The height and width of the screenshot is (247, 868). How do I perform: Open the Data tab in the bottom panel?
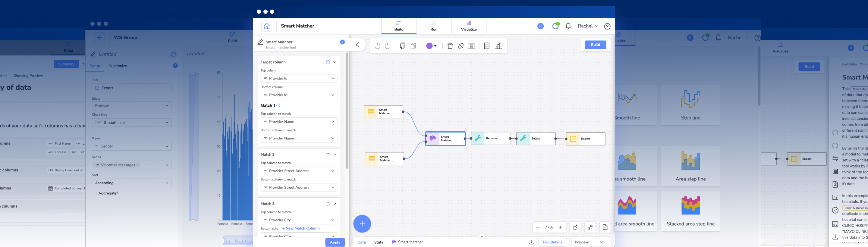362,242
